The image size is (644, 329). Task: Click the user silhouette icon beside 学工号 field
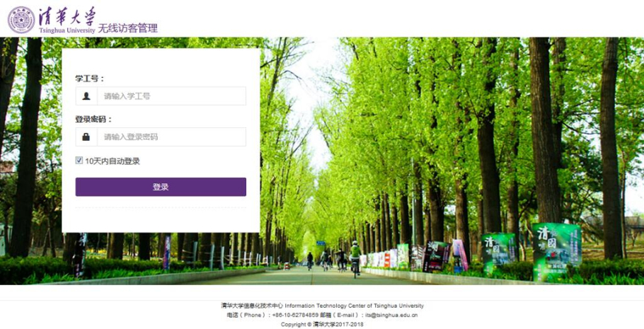pyautogui.click(x=86, y=96)
